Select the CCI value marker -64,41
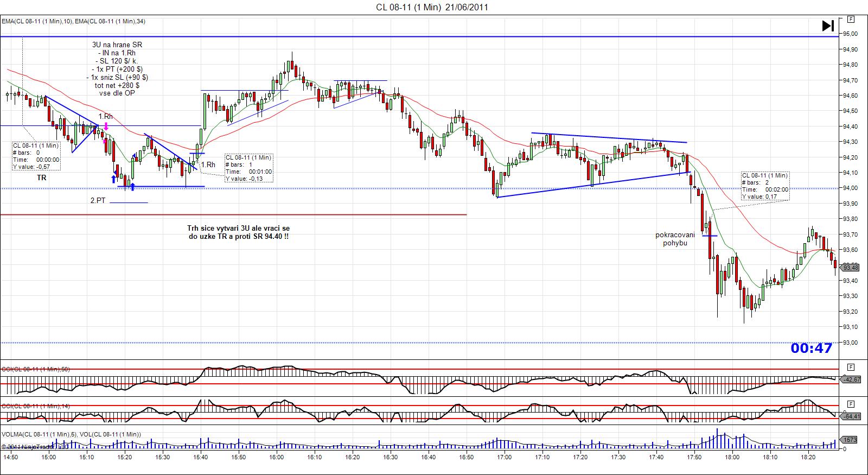Screen dimensions: 868x475 (x=852, y=416)
